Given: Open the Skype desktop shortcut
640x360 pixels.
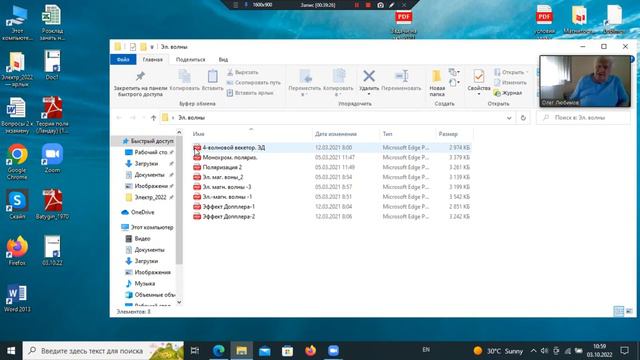Looking at the screenshot, I should point(17,204).
